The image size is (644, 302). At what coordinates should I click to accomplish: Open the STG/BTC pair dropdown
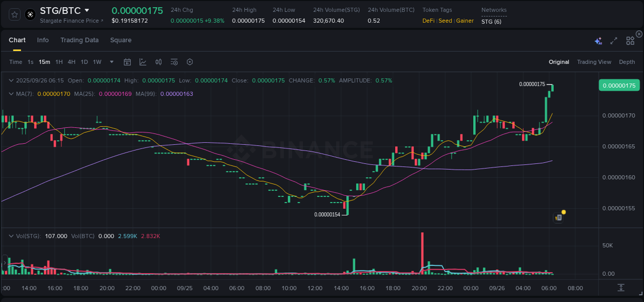click(88, 10)
